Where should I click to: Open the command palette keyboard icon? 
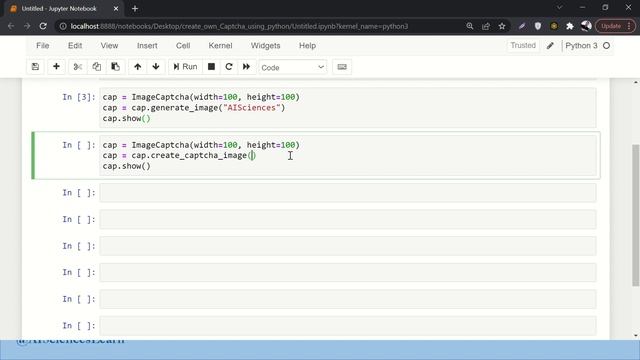(342, 67)
